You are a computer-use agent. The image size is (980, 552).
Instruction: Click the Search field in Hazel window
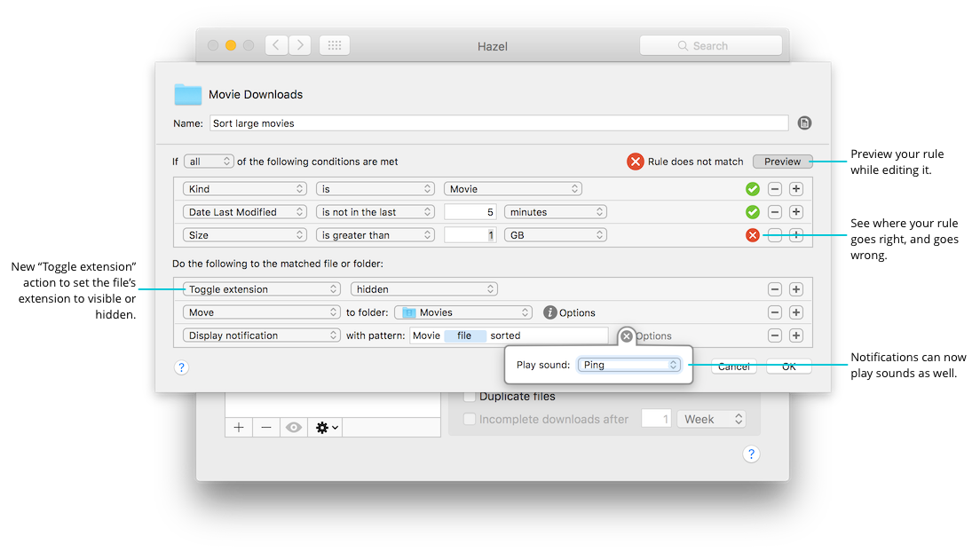(x=711, y=45)
